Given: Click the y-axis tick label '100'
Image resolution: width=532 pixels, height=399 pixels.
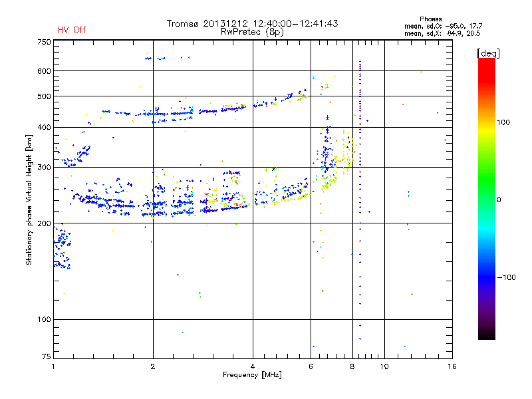Looking at the screenshot, I should coord(44,320).
